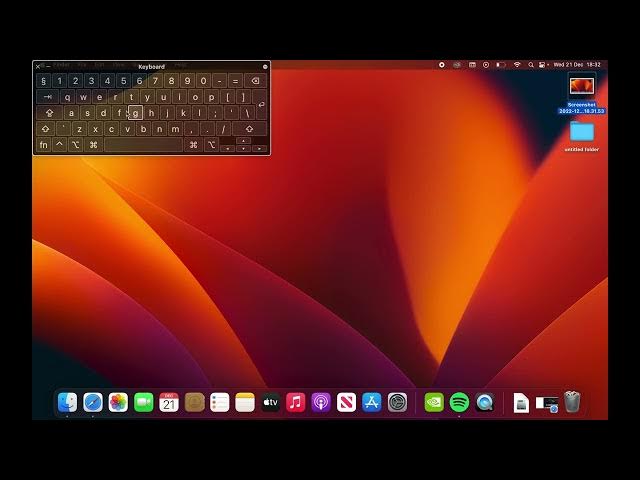This screenshot has width=640, height=480.
Task: Launch Safari from the Dock
Action: pyautogui.click(x=93, y=402)
